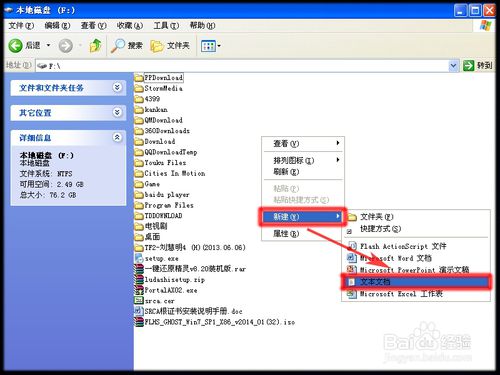Select the kankan folder
Image resolution: width=500 pixels, height=375 pixels.
(x=151, y=109)
